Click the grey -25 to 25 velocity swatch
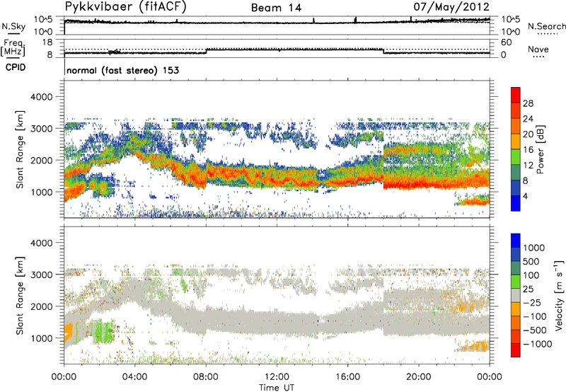566x392 pixels. tap(516, 296)
